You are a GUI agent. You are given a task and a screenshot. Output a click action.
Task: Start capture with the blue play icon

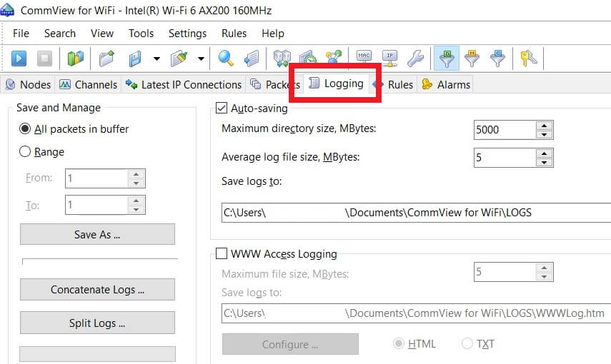point(19,59)
